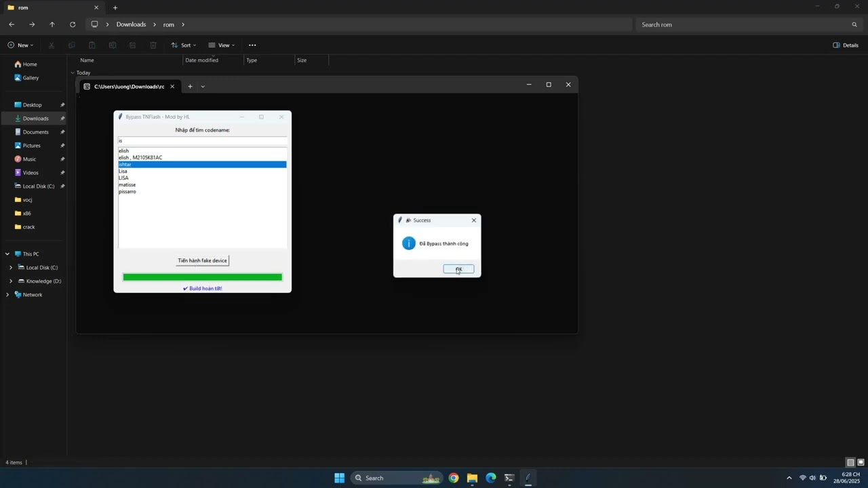The image size is (868, 488).
Task: Open the Terminal icon on the taskbar
Action: point(509,478)
